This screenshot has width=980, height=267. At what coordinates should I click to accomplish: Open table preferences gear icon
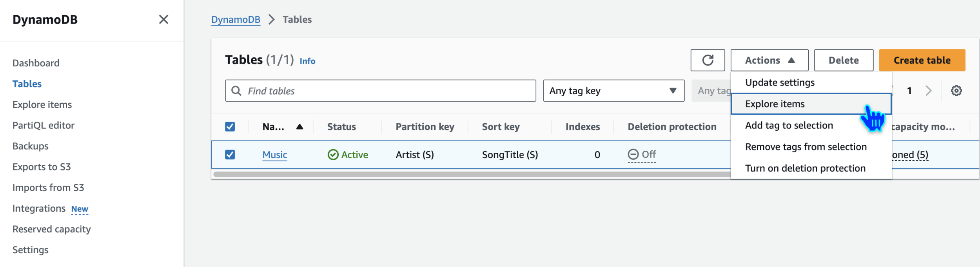[956, 91]
